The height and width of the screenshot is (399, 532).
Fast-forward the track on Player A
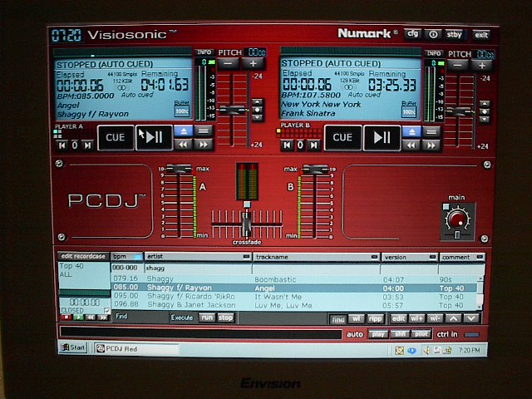[203, 145]
